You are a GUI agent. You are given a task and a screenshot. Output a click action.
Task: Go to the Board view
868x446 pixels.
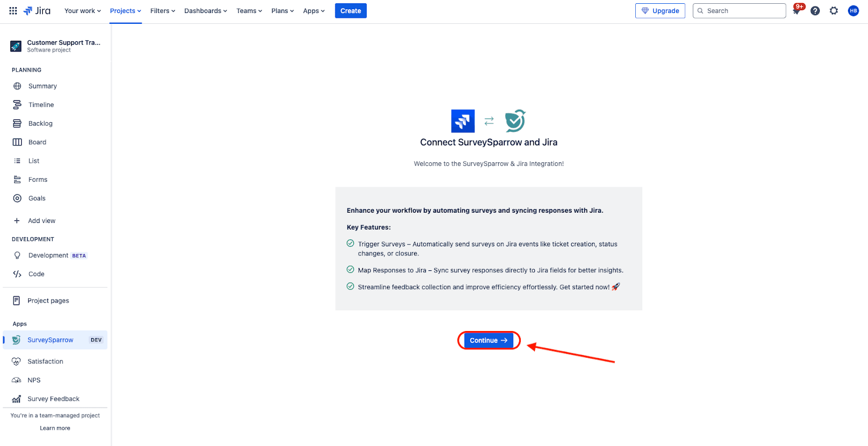coord(37,142)
